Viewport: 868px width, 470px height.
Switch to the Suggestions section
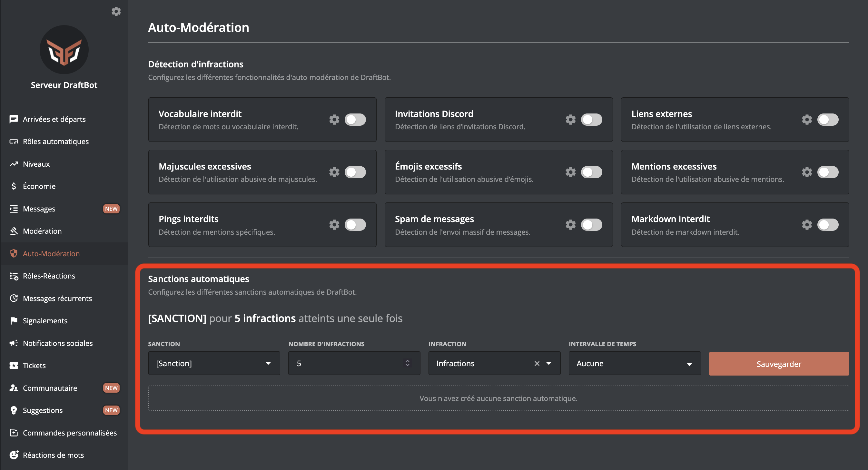[x=43, y=410]
